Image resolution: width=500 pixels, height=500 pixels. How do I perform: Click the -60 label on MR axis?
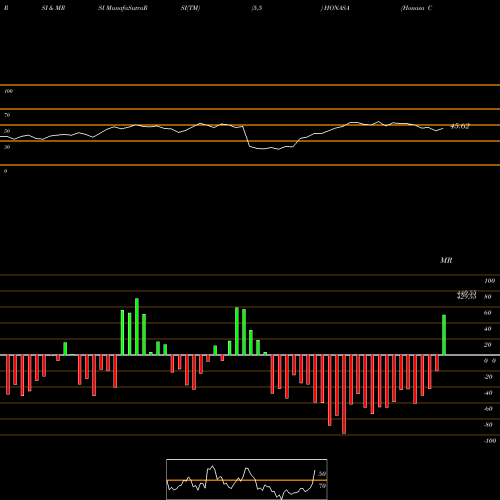488,409
